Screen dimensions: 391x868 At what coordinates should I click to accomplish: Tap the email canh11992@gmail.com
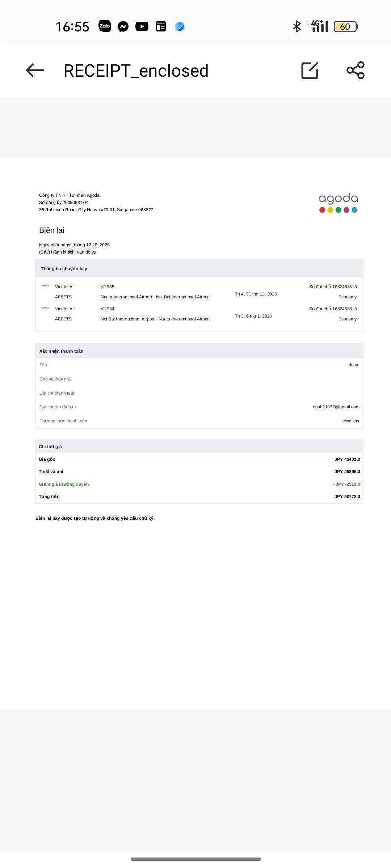click(336, 407)
